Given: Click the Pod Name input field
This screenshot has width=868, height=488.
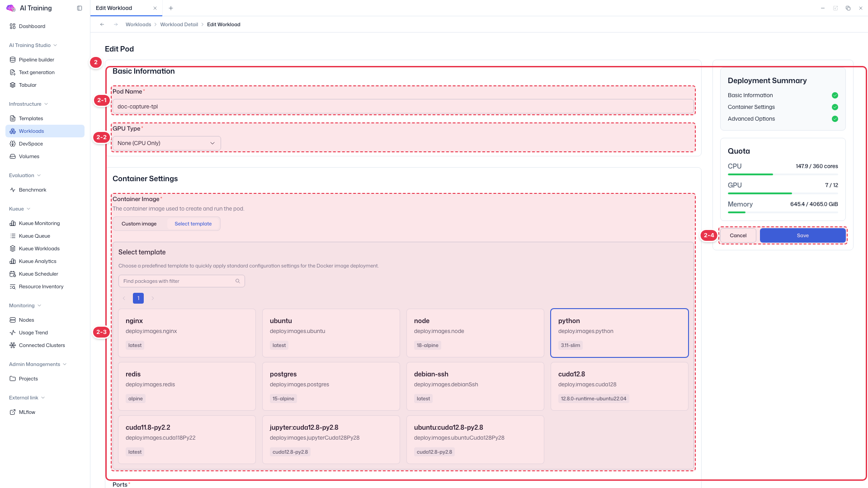Looking at the screenshot, I should point(403,107).
